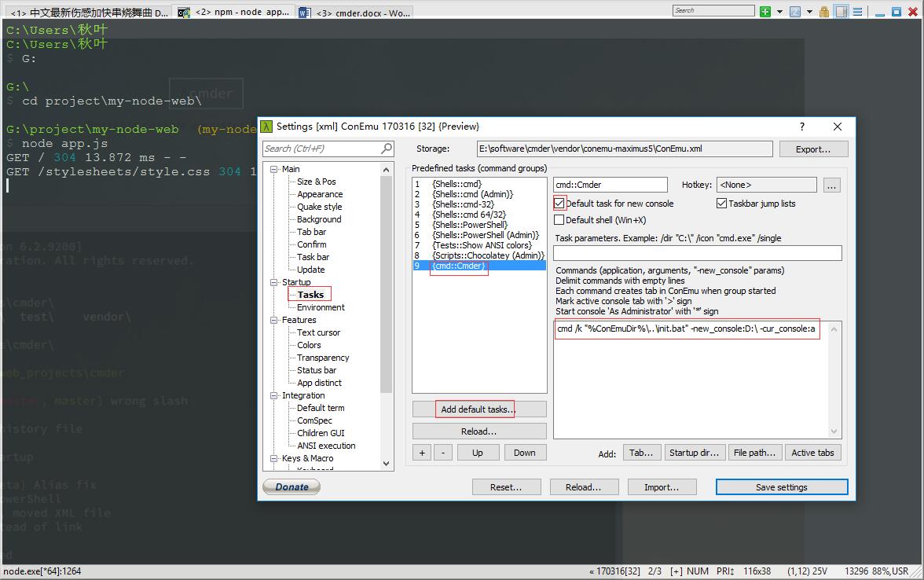Collapse the Integration tree node

click(274, 395)
